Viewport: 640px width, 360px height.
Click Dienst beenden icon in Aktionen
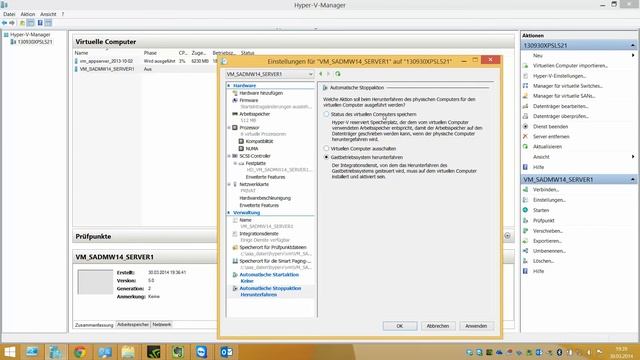[525, 127]
